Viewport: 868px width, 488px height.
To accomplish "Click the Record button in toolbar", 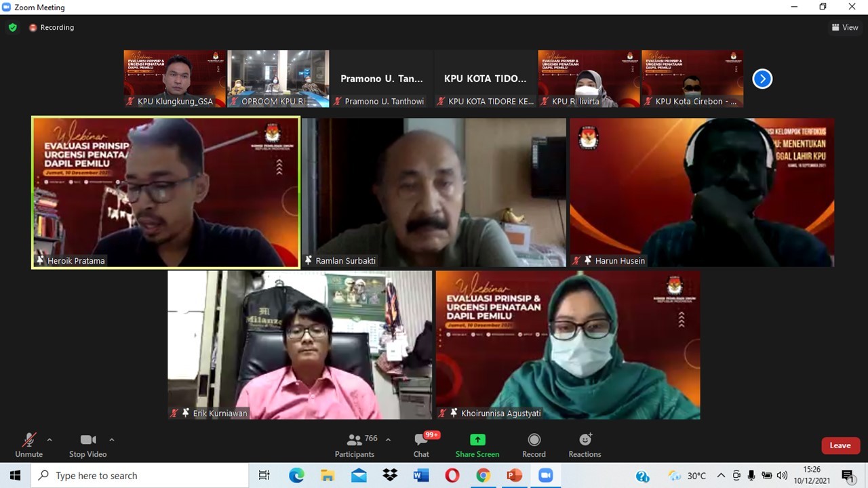I will coord(534,445).
